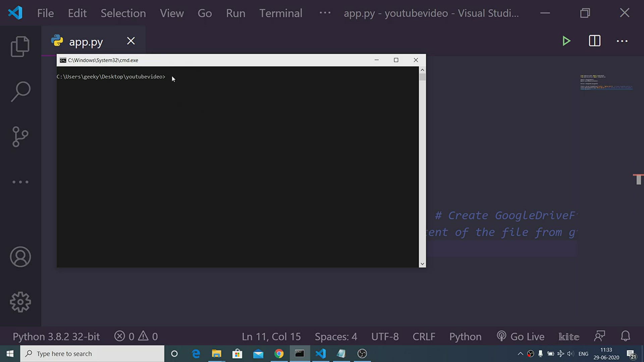Viewport: 644px width, 362px height.
Task: Open the Explorer sidebar icon
Action: click(20, 47)
